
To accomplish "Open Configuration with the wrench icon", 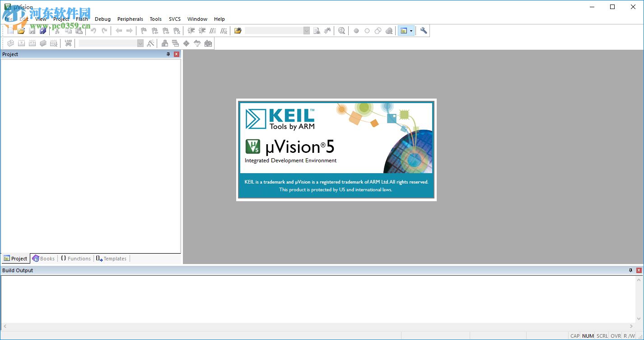I will click(423, 31).
